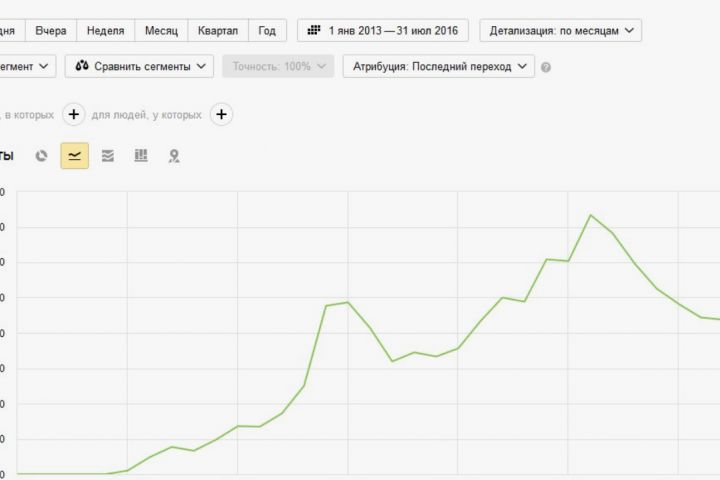Open the Сравнить сегменты dropdown
This screenshot has width=720, height=480.
point(140,67)
